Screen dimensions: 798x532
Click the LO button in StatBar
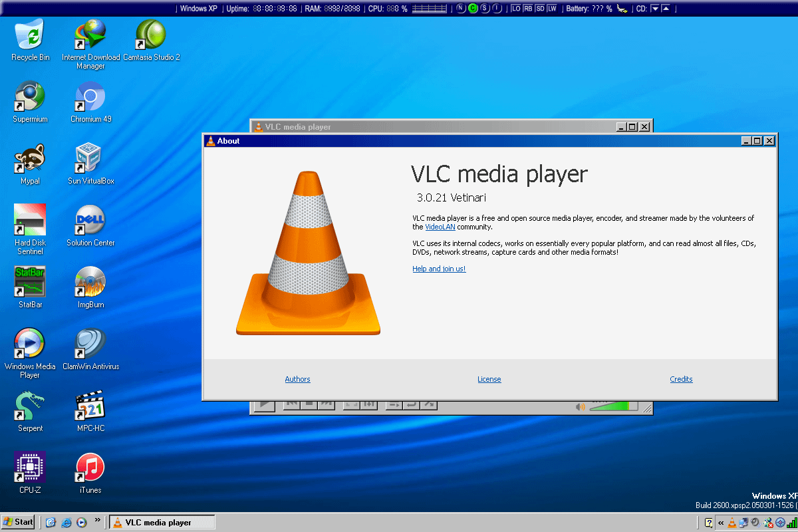click(x=516, y=9)
